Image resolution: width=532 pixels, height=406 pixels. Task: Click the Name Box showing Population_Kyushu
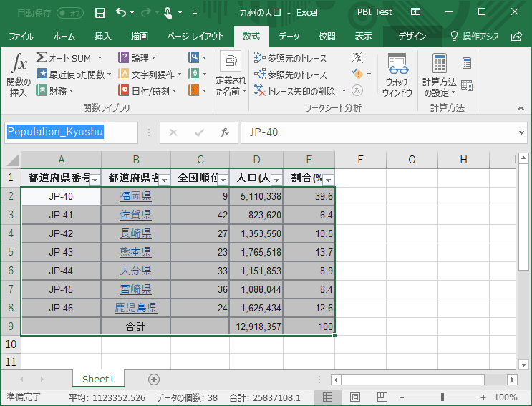(x=72, y=132)
